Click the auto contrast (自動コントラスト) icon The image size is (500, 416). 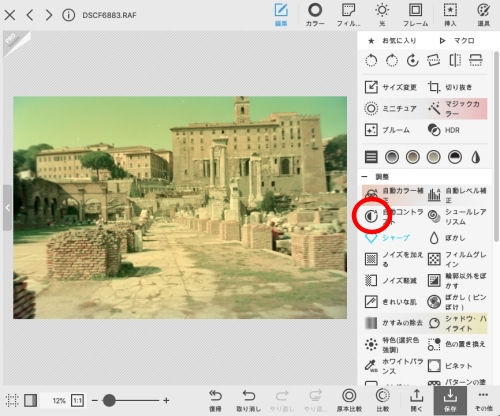(x=371, y=216)
